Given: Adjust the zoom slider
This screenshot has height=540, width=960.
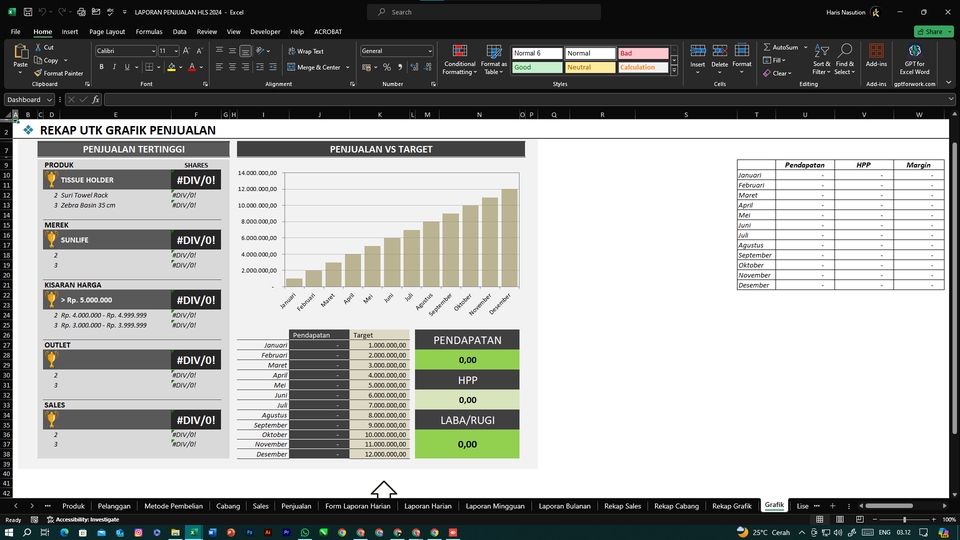Looking at the screenshot, I should point(904,519).
